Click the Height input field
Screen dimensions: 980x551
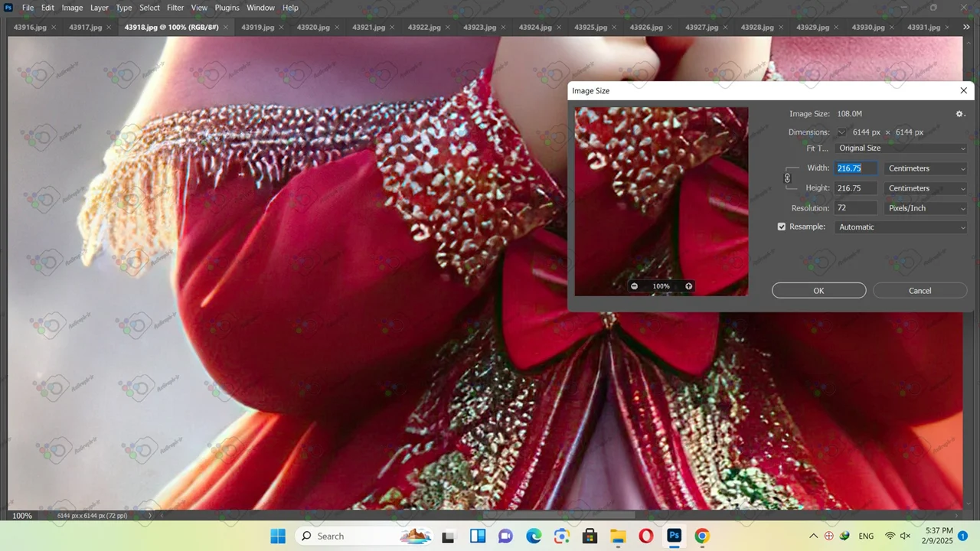point(856,188)
